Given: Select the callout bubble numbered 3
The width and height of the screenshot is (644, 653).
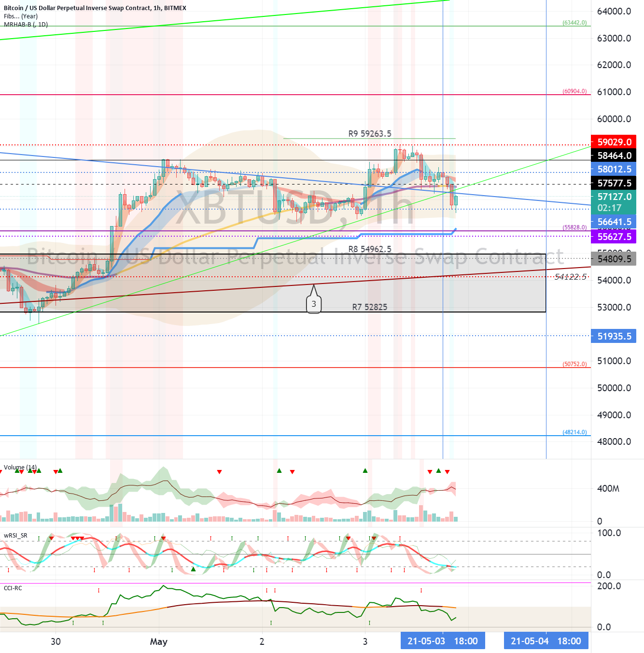Looking at the screenshot, I should tap(314, 304).
